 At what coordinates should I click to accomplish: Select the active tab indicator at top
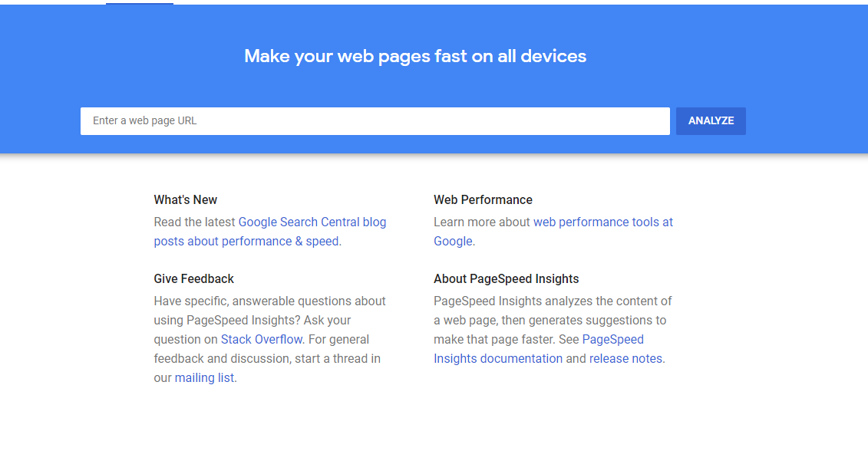pos(139,4)
